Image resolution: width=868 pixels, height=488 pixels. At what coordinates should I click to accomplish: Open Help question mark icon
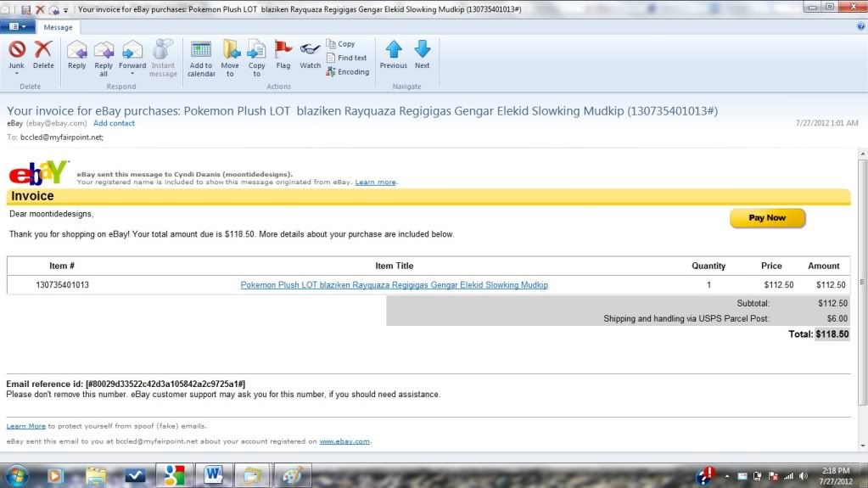point(861,26)
